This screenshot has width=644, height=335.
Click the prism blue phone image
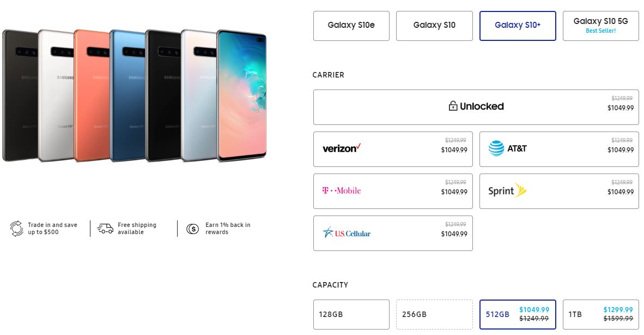[x=127, y=95]
